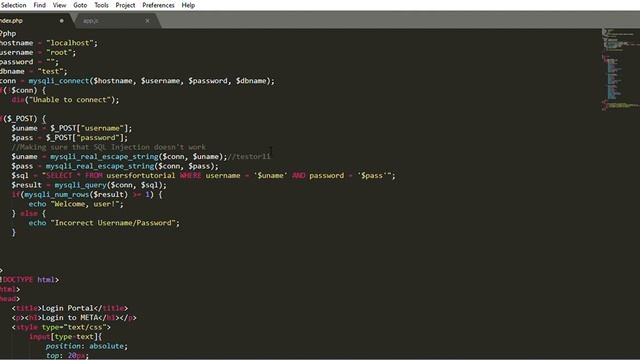Click the Login Portal title text
The height and width of the screenshot is (360, 640).
click(x=68, y=308)
